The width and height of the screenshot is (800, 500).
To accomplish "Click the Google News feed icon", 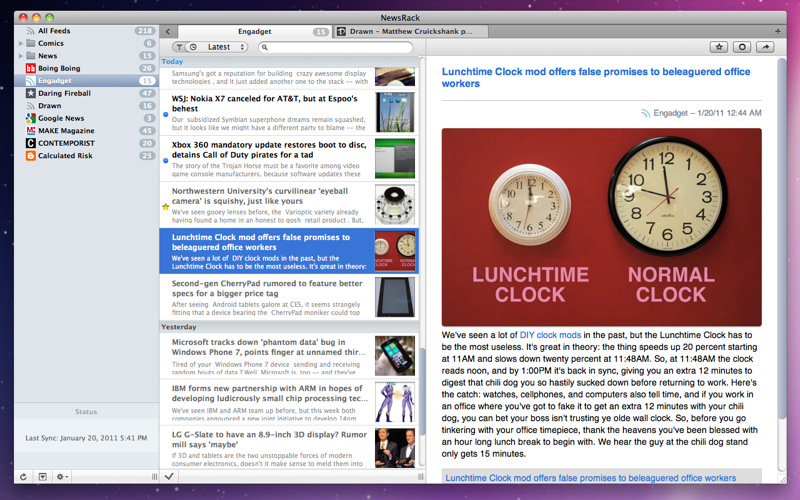I will (31, 118).
